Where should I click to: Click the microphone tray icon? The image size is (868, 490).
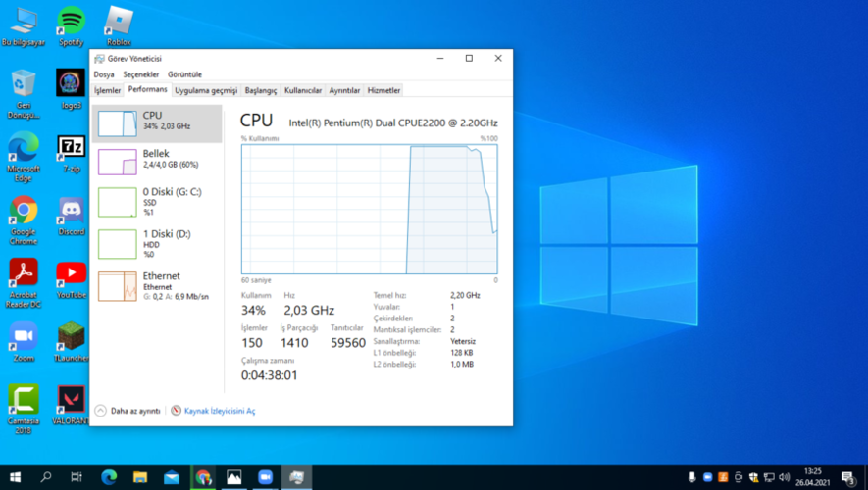692,477
